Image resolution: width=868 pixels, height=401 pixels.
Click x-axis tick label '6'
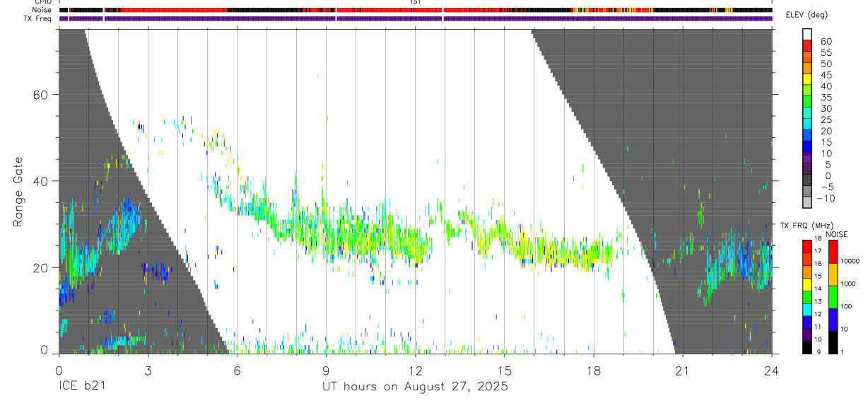pyautogui.click(x=237, y=370)
